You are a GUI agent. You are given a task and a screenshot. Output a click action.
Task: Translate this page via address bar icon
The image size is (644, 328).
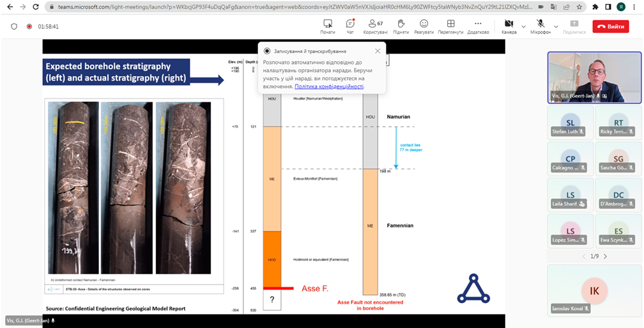[554, 7]
